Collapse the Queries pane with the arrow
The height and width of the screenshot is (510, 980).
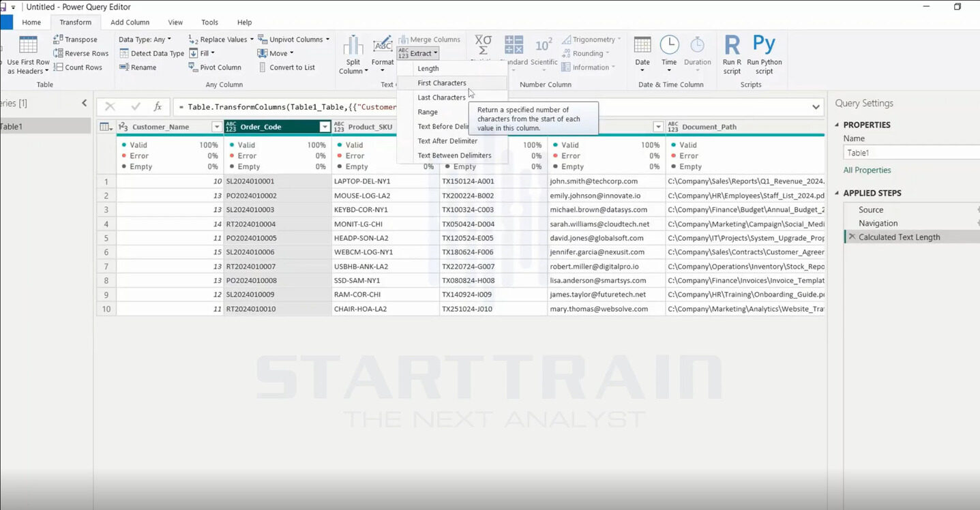pos(85,103)
